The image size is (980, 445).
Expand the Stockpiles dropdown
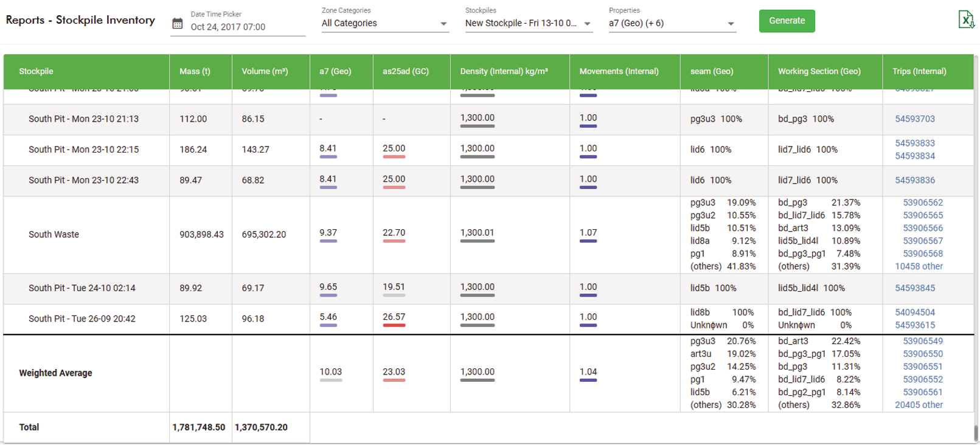click(529, 23)
